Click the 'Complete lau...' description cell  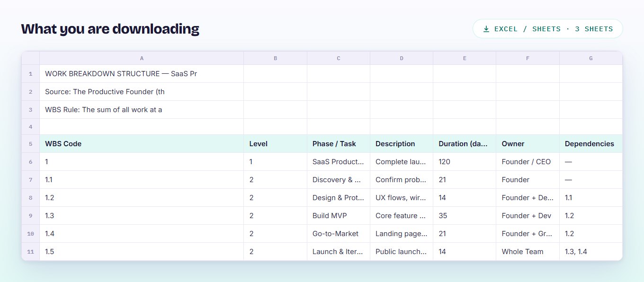click(x=402, y=162)
